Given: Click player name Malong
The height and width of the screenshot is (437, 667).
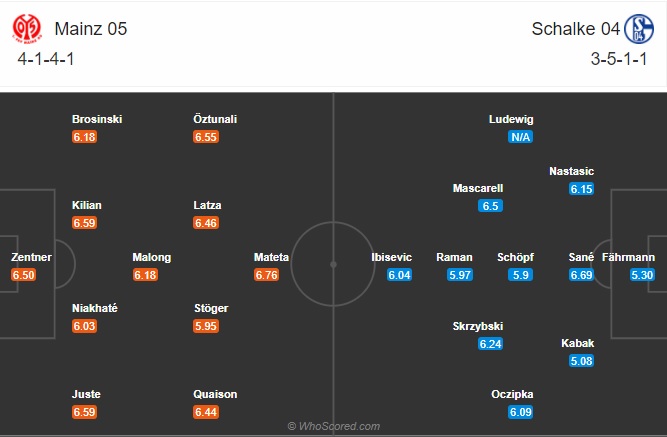Looking at the screenshot, I should point(152,257).
